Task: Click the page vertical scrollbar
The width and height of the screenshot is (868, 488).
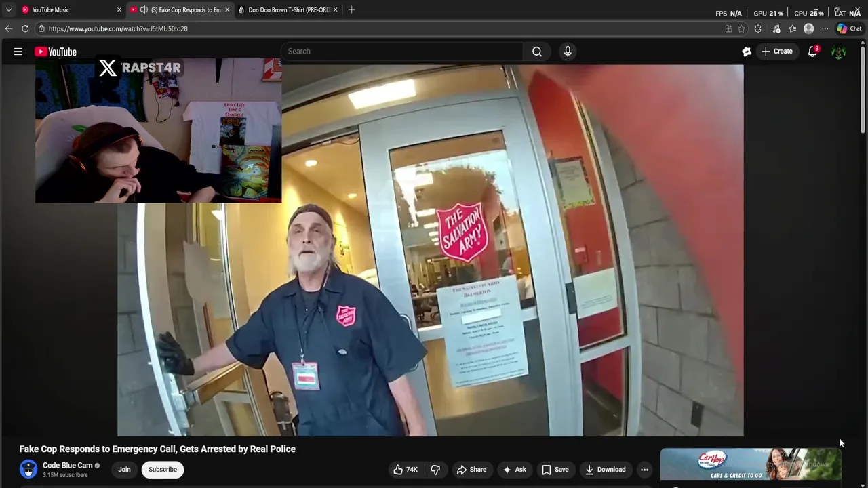Action: coord(863,88)
